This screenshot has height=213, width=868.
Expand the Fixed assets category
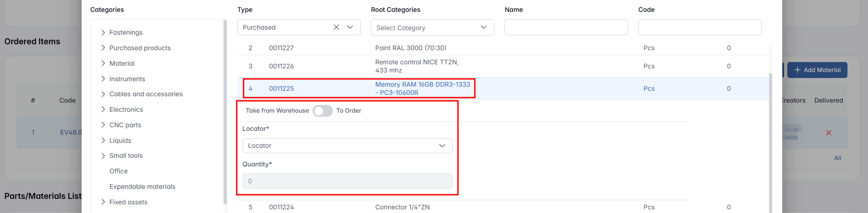tap(103, 202)
